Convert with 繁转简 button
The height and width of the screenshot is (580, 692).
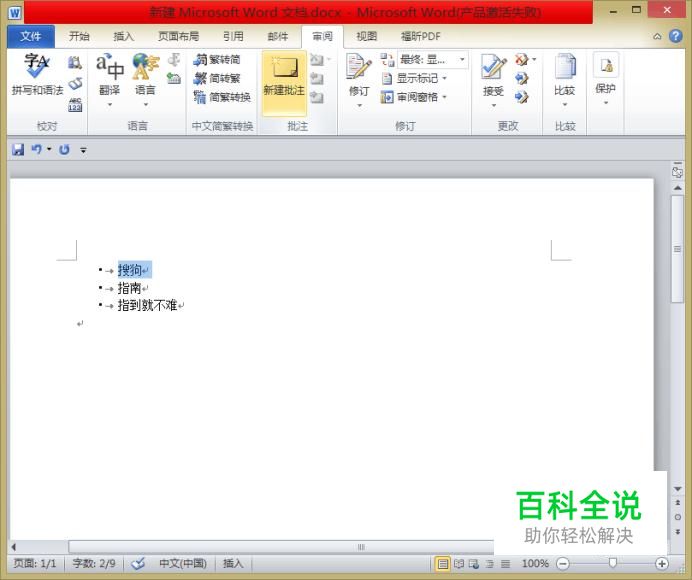click(x=217, y=60)
